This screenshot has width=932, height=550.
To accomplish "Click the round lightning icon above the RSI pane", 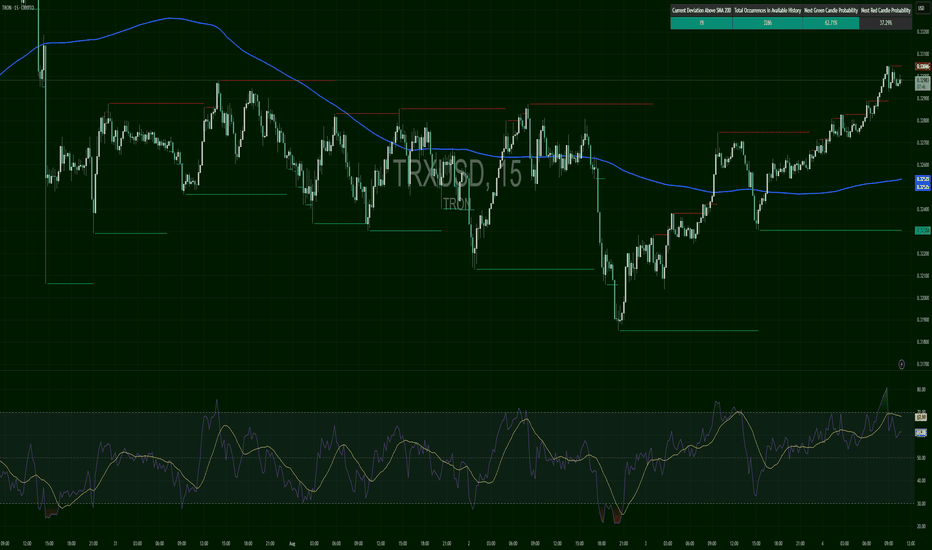I will pos(901,364).
